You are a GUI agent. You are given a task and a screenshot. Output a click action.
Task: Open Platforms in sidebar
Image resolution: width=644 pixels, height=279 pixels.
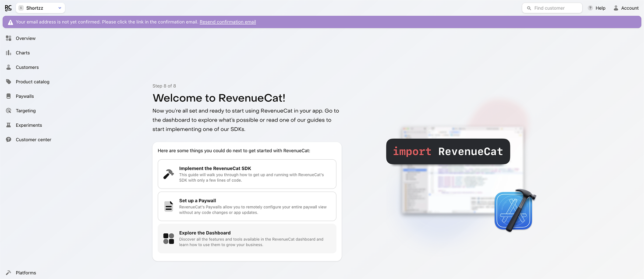(x=26, y=272)
